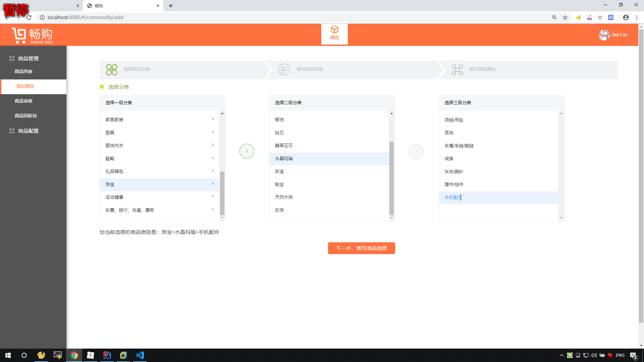Viewport: 644px width, 362px height.
Task: Bookmark this page with the star icon
Action: coord(565,17)
